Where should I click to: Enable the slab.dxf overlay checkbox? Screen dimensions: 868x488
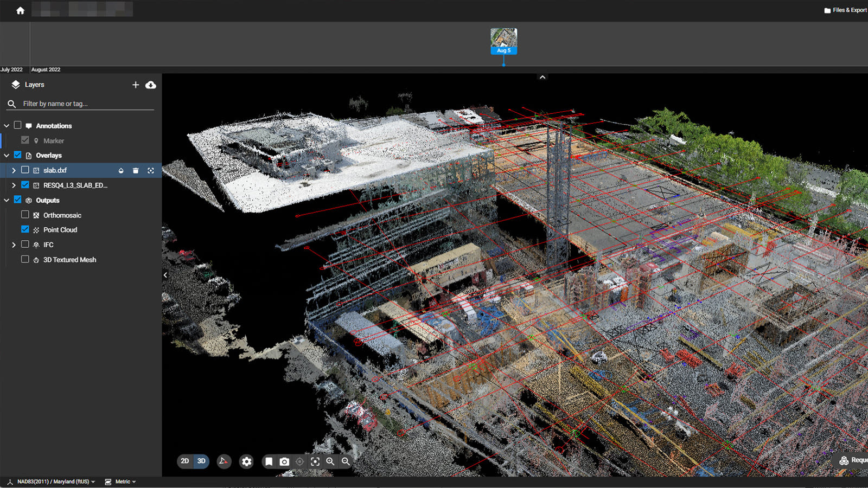[x=25, y=170]
